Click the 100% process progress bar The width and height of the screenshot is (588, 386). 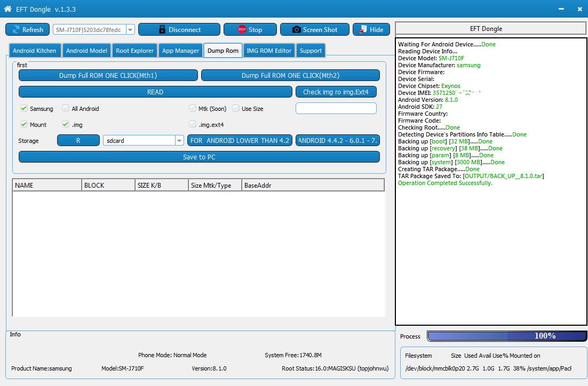(x=507, y=336)
